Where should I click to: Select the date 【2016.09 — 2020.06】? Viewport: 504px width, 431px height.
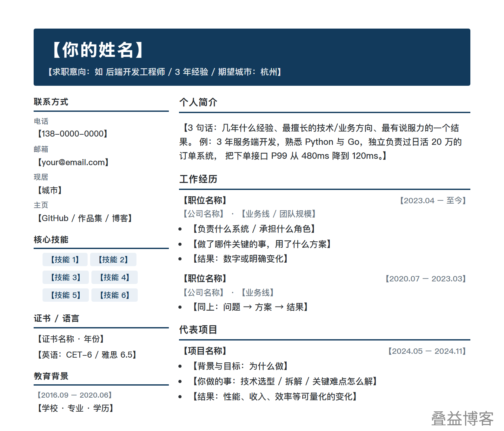coord(75,395)
